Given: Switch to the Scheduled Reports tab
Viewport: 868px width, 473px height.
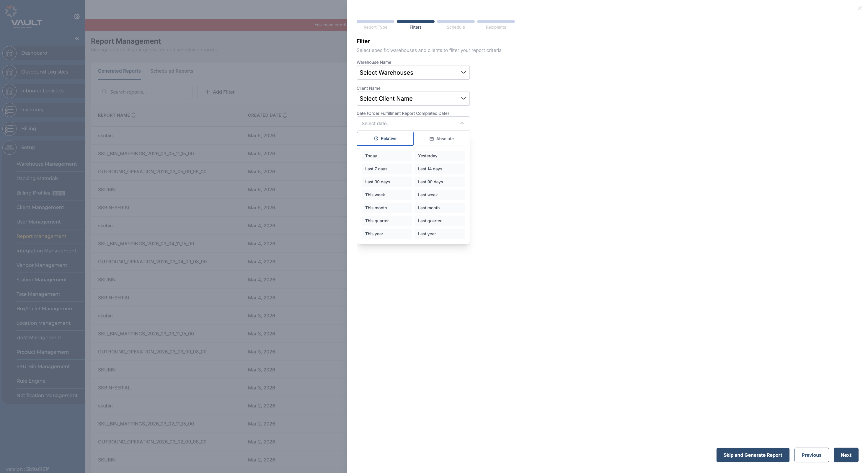Looking at the screenshot, I should pyautogui.click(x=172, y=71).
